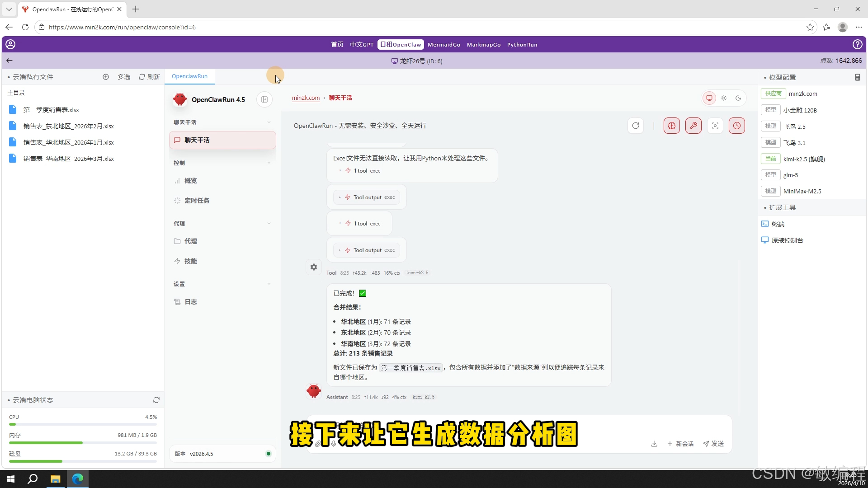Select the wrench tools icon above the chat

click(x=693, y=126)
